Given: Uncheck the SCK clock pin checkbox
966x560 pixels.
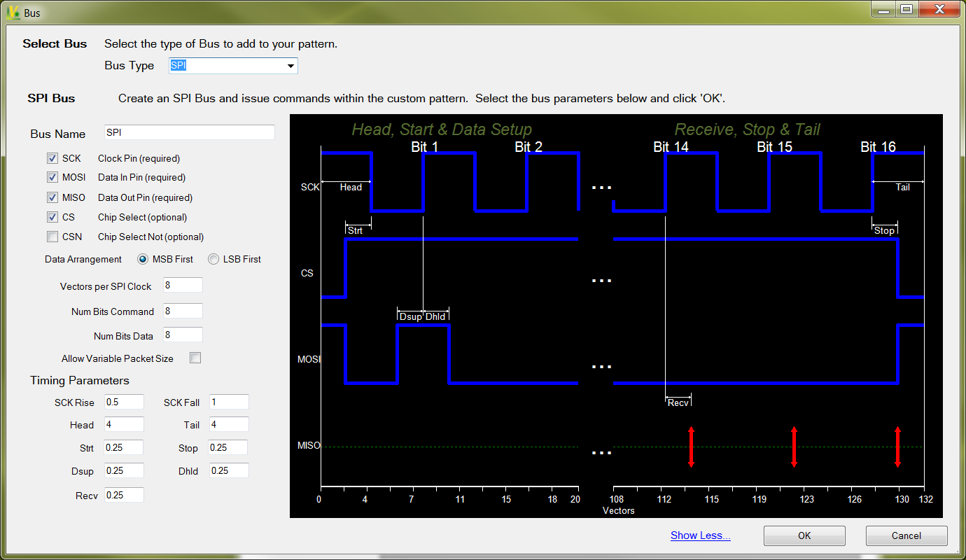Looking at the screenshot, I should click(x=52, y=158).
